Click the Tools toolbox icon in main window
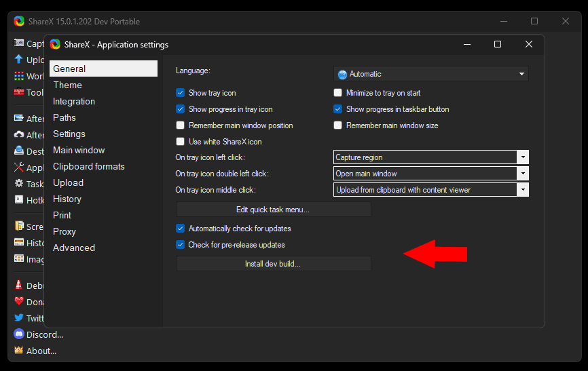 coord(19,92)
